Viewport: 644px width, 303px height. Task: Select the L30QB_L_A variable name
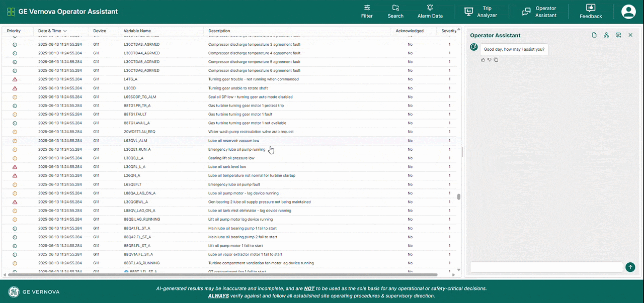133,158
